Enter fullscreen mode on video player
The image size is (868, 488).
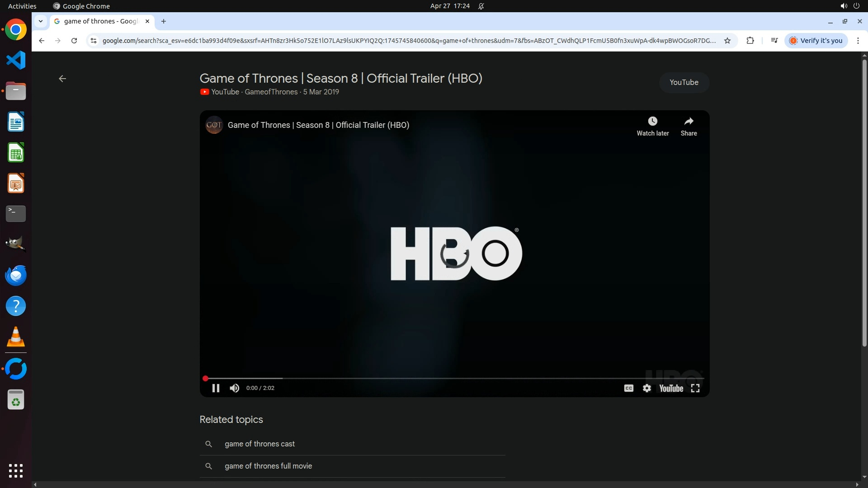point(695,388)
